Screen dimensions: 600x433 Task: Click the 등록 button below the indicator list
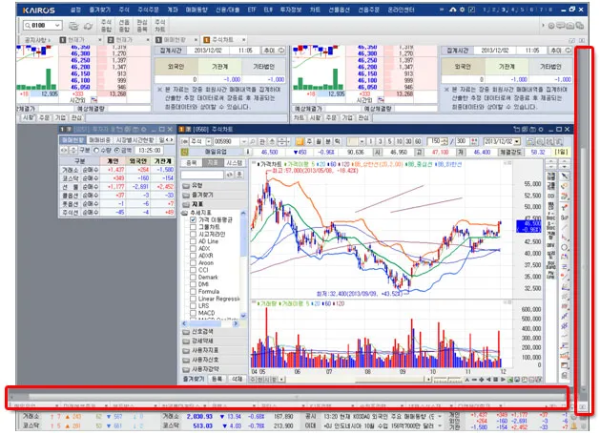click(x=217, y=379)
